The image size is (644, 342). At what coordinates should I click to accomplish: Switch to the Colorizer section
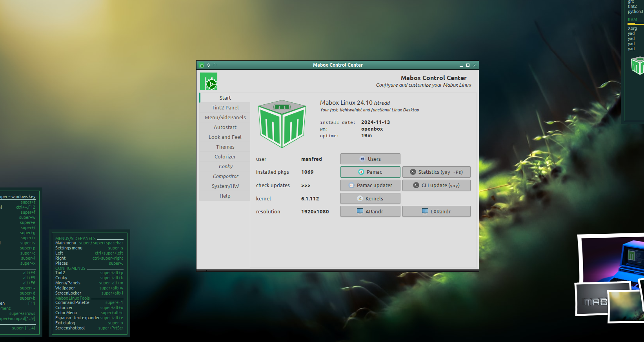tap(225, 156)
